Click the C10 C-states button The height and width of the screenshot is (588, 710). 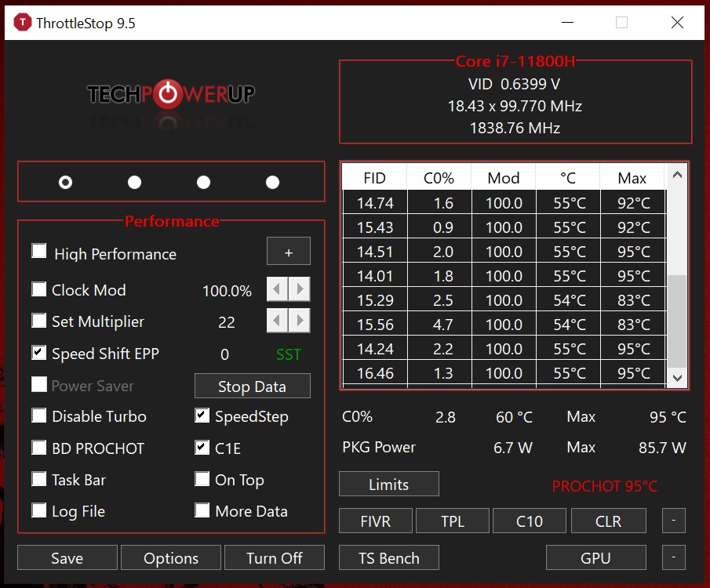[530, 521]
